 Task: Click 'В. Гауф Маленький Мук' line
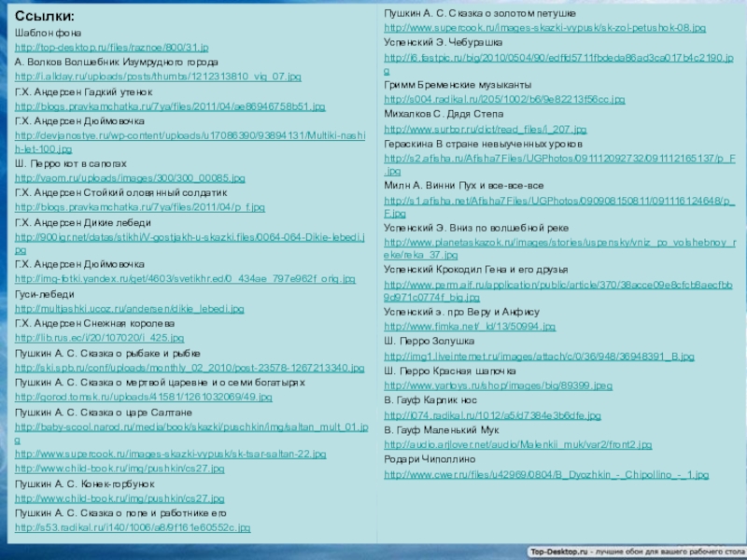point(441,430)
